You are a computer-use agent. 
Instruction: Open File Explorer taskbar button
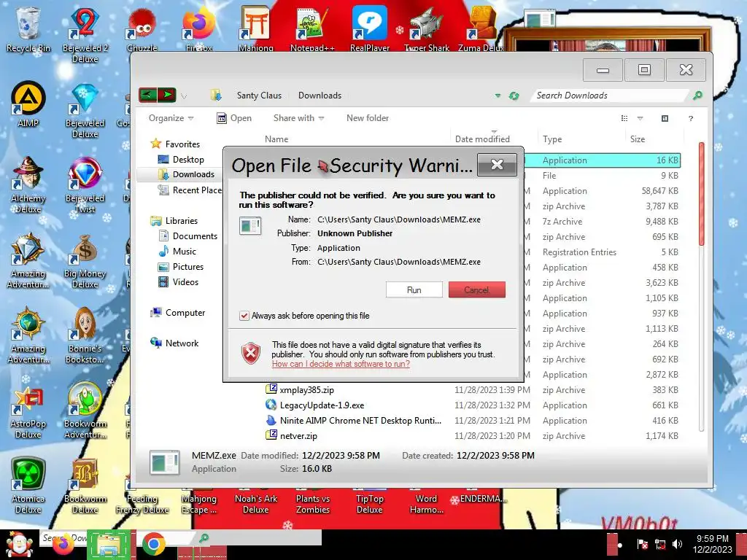click(109, 545)
